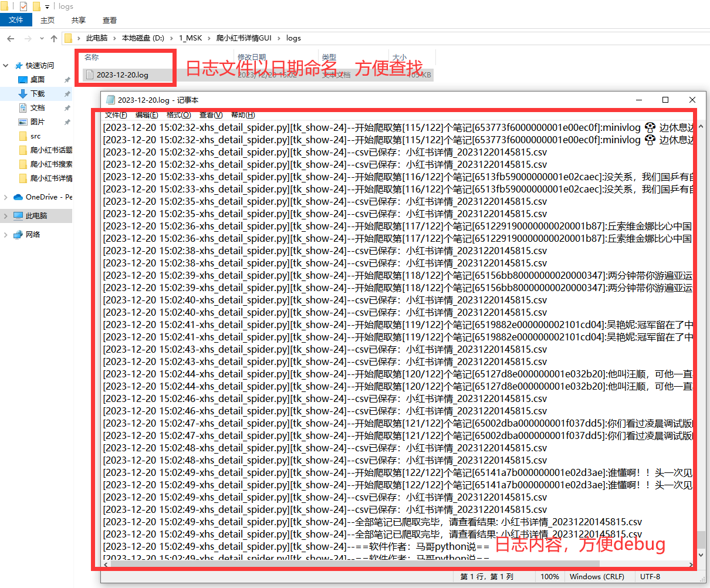Click the pin icon beside 下载

coord(67,94)
